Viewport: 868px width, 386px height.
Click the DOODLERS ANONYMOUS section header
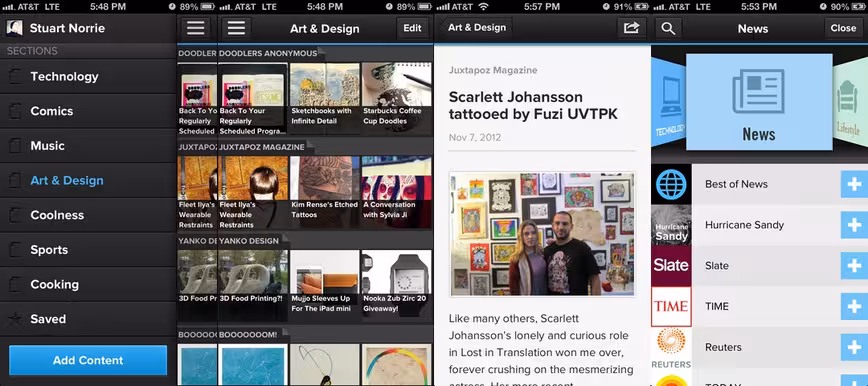point(268,53)
